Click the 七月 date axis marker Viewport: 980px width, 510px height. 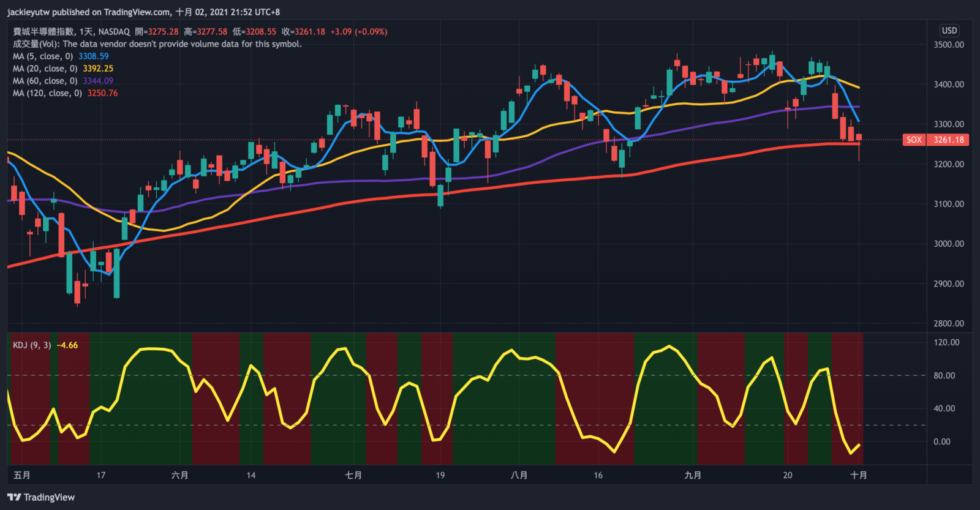(353, 475)
